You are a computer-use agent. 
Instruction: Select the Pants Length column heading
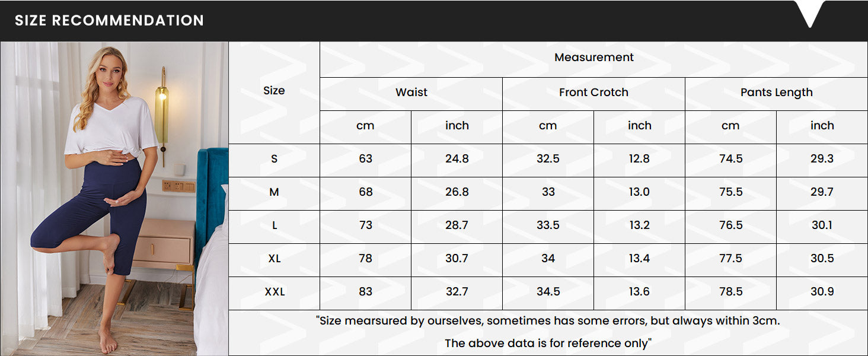pos(776,93)
